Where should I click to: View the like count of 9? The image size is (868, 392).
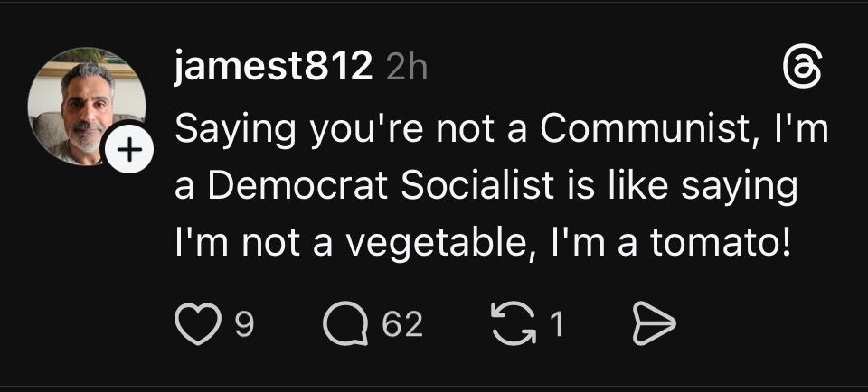tap(243, 325)
